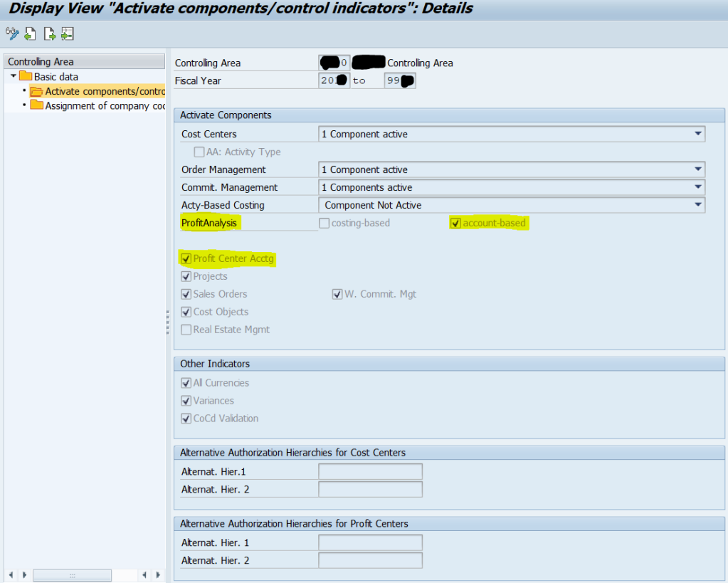Click the Alternat. Hier.1 input field for Cost Centers
The width and height of the screenshot is (728, 583).
(x=370, y=471)
